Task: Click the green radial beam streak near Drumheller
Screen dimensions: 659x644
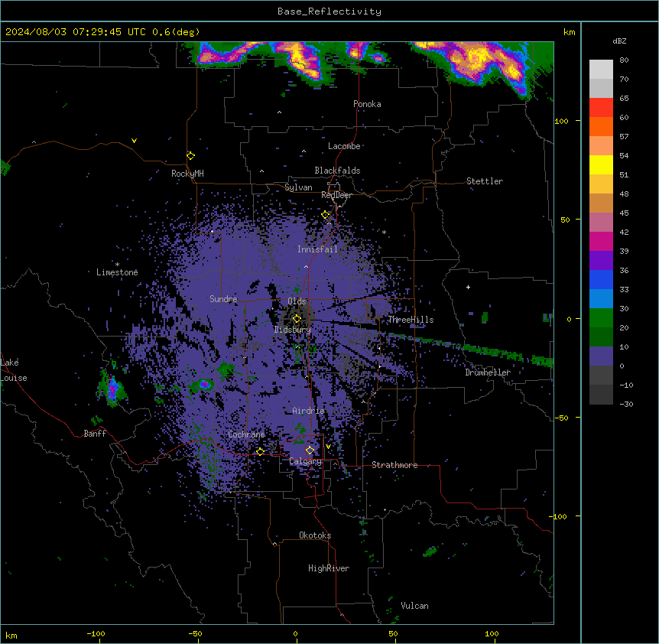Action: [466, 347]
